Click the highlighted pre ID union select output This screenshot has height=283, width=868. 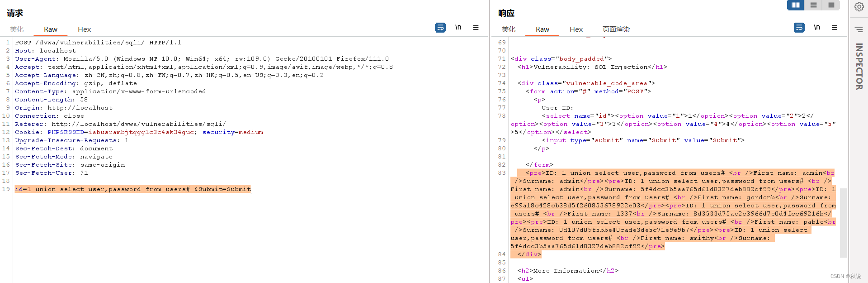[x=673, y=210]
